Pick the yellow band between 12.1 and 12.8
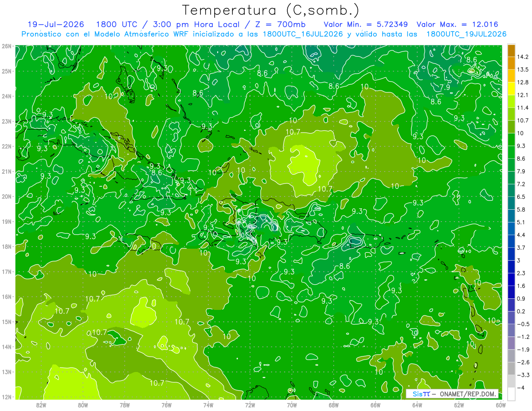 (x=511, y=89)
